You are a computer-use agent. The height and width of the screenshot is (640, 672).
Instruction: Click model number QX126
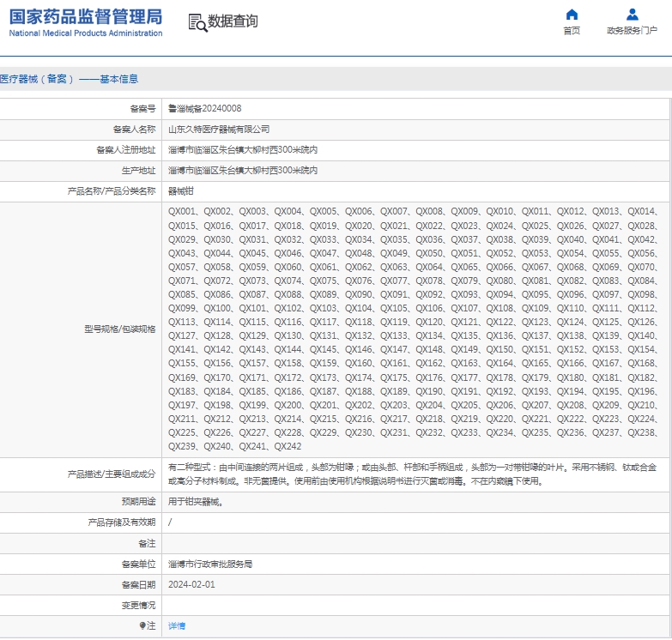[x=641, y=322]
